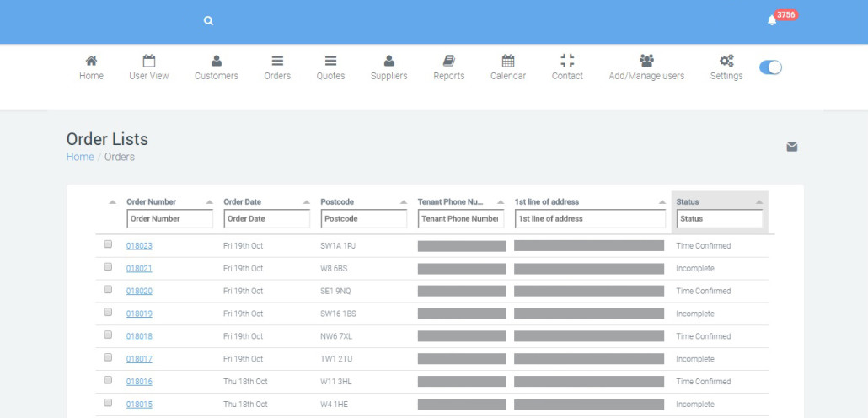Click the Order Number filter field

click(x=170, y=218)
